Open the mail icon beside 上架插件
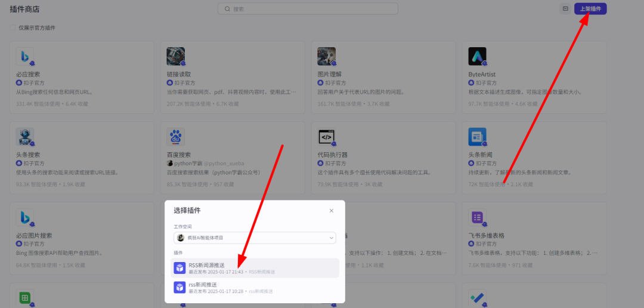The image size is (644, 308). [x=565, y=8]
